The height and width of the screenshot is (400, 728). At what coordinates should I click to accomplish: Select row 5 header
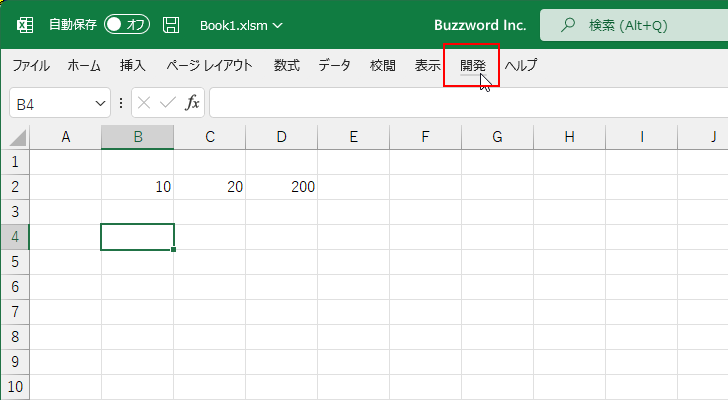15,262
